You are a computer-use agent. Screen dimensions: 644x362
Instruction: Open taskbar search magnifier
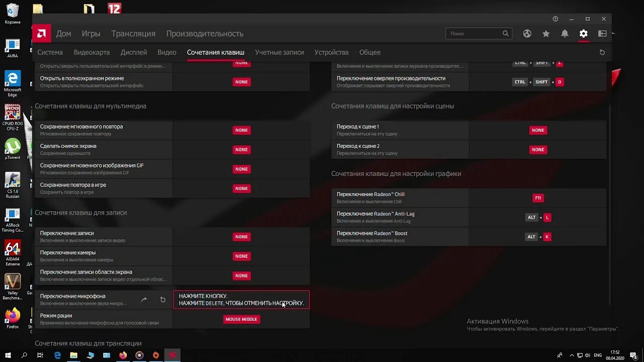click(x=24, y=355)
